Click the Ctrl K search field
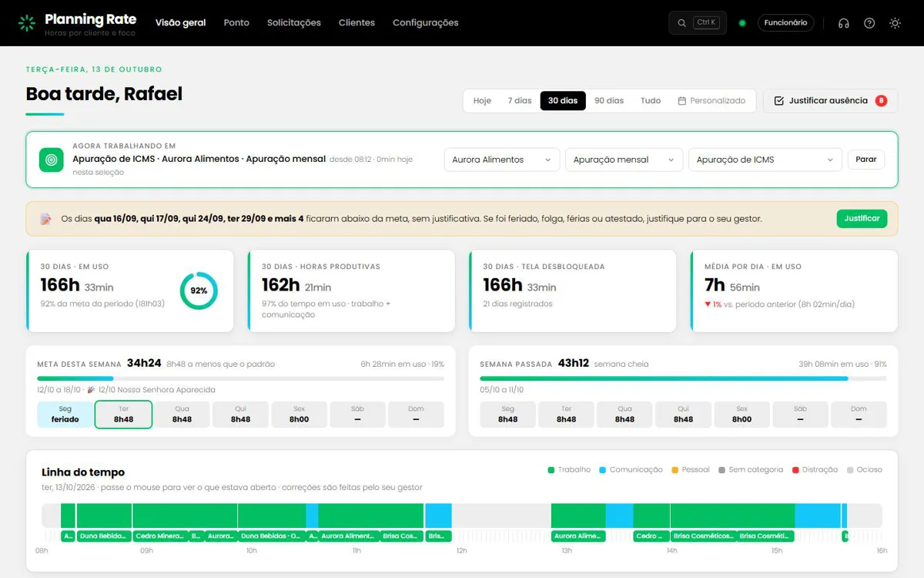This screenshot has height=578, width=924. 699,23
